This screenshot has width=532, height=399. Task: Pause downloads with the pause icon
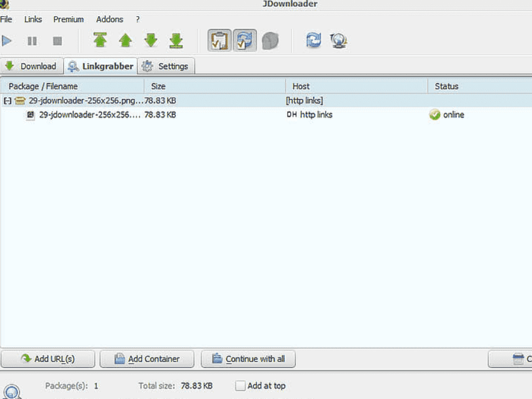click(x=32, y=41)
